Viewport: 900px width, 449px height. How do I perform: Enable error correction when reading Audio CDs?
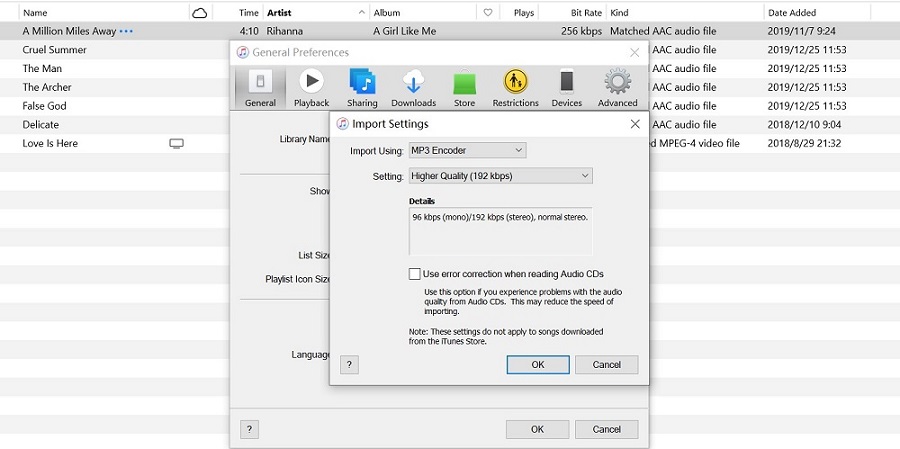tap(415, 274)
